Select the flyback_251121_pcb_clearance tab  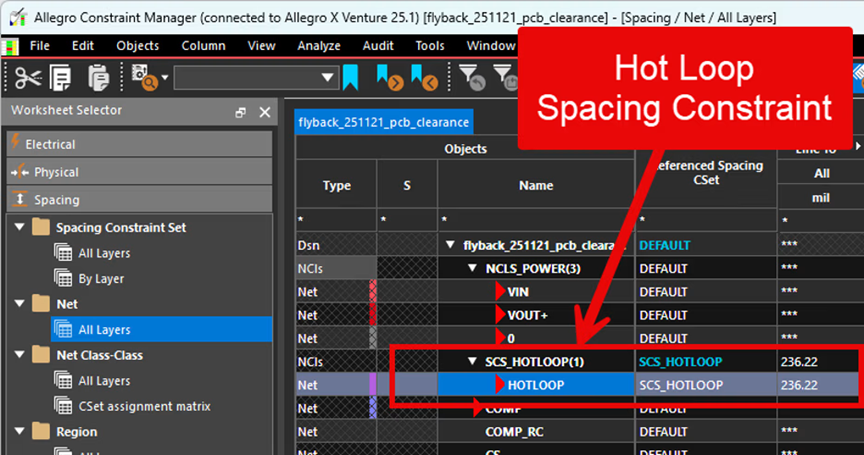click(384, 122)
